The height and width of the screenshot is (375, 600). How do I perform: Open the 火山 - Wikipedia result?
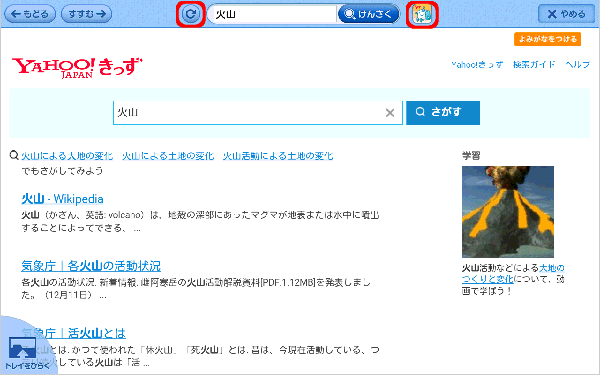[62, 199]
